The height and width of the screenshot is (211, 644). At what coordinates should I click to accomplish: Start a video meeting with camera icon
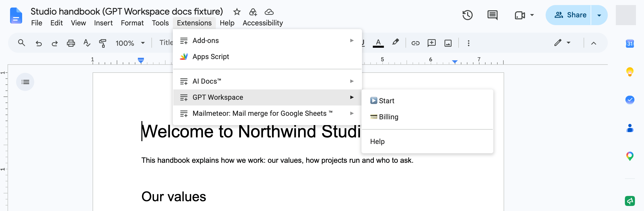point(520,15)
